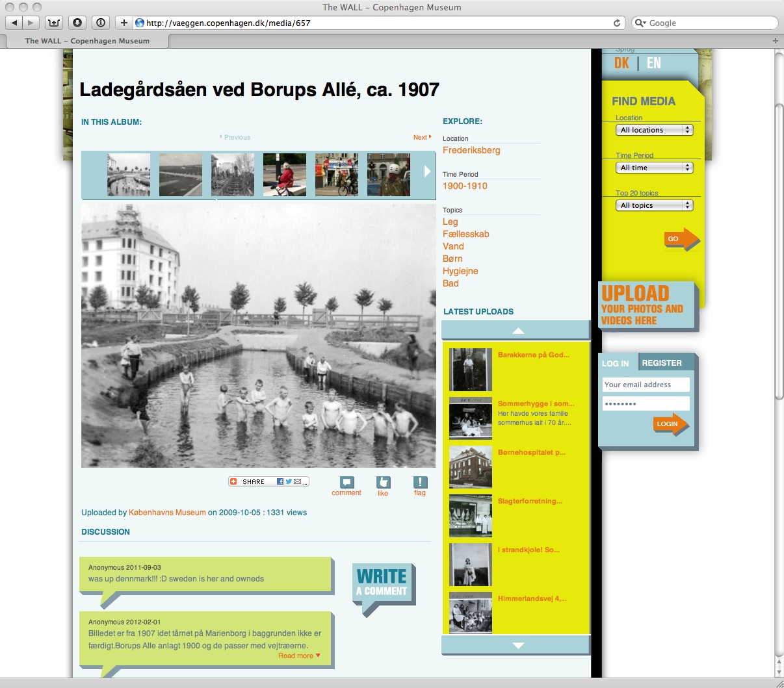Open Børnehospitalet p... upload
The width and height of the screenshot is (784, 688).
531,452
